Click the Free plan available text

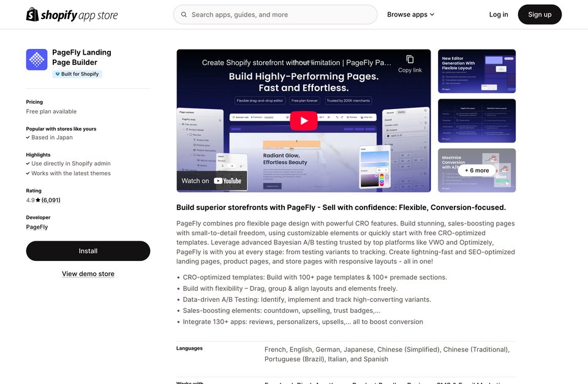(x=51, y=111)
